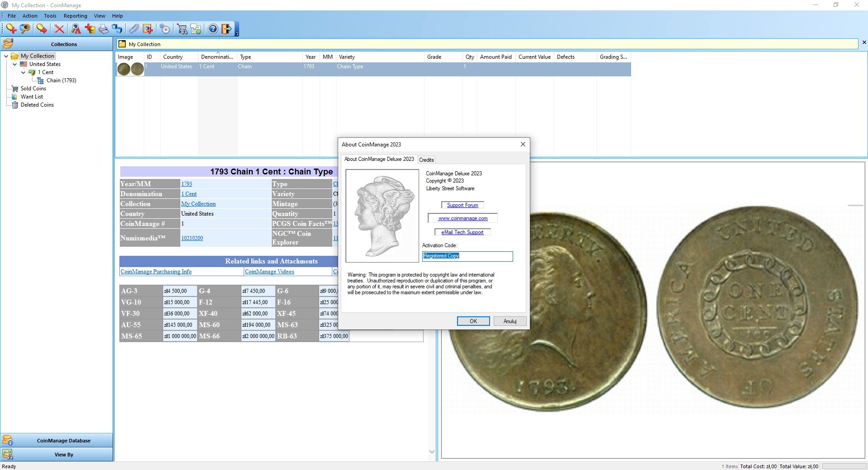Click the View By pane icon

pyautogui.click(x=8, y=454)
